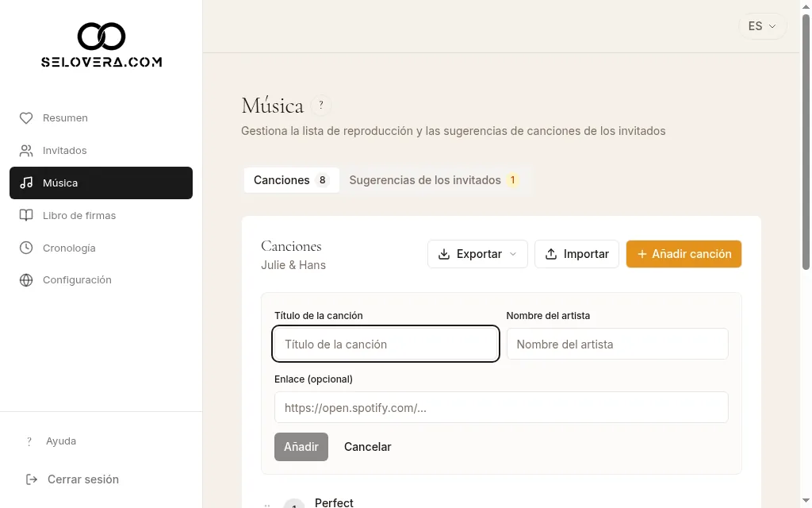Open Libro de firmas page
The image size is (812, 508).
coord(101,216)
